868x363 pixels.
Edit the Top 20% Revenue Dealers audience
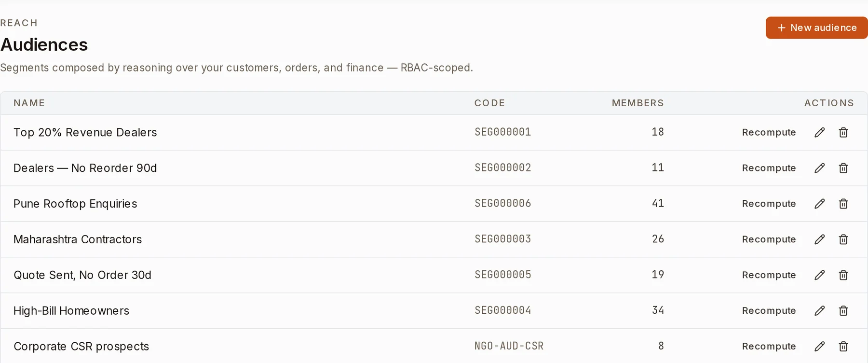tap(819, 132)
